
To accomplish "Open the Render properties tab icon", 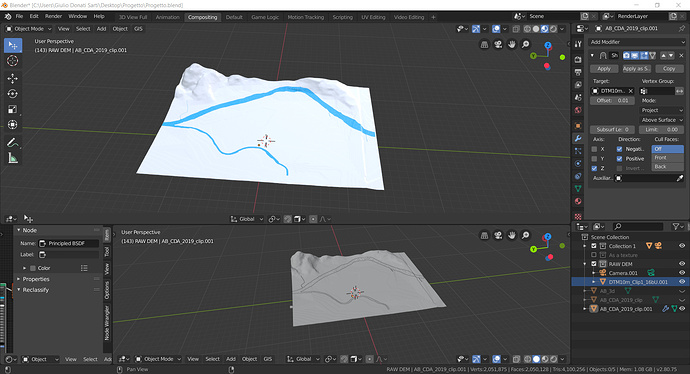I will click(x=578, y=59).
